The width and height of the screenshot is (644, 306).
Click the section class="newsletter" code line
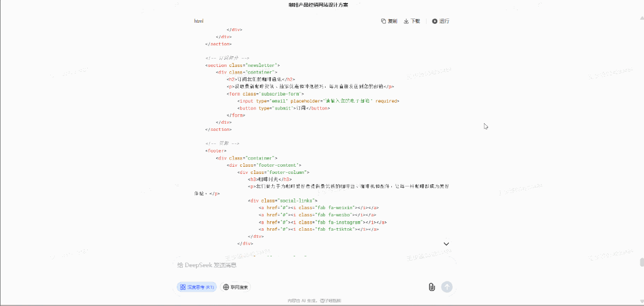pos(243,65)
